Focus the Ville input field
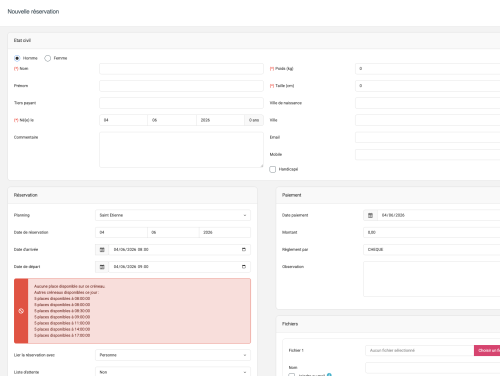Image resolution: width=500 pixels, height=376 pixels. coord(428,120)
